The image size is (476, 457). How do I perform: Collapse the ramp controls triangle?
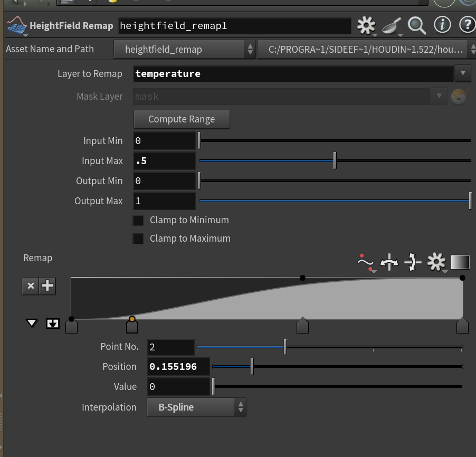(x=32, y=323)
